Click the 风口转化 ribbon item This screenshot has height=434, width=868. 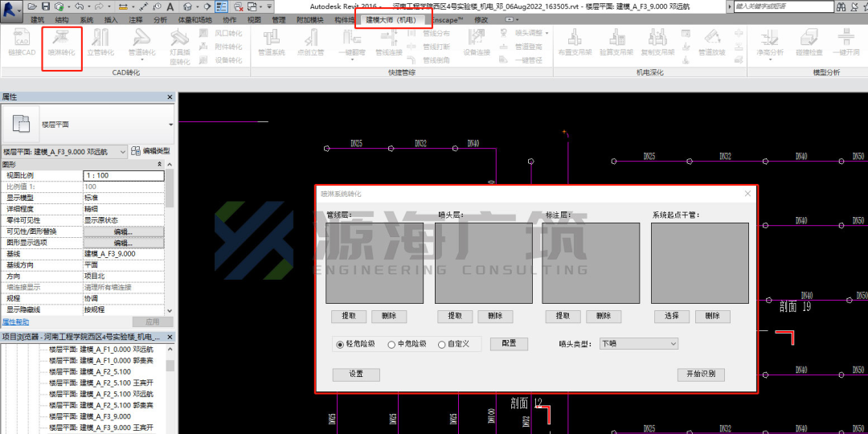tap(222, 33)
